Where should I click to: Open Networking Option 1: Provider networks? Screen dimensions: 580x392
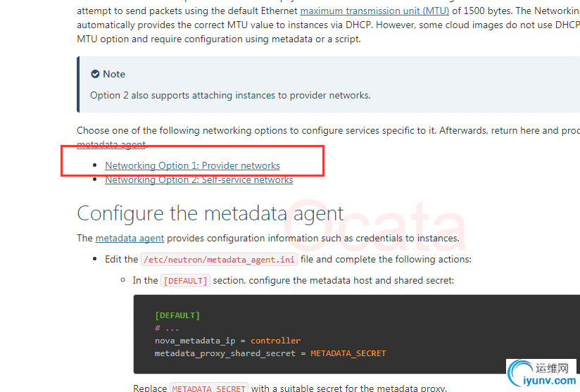click(x=192, y=165)
